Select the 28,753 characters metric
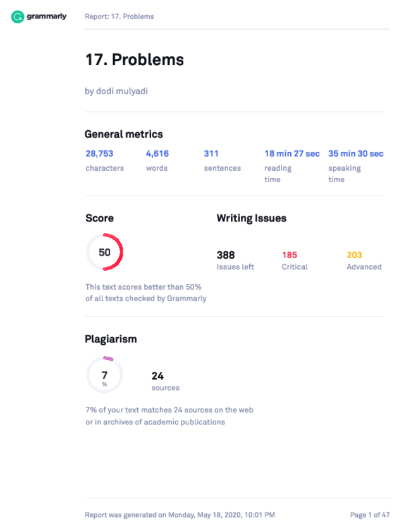Viewport: 411px width, 532px height. (x=104, y=161)
